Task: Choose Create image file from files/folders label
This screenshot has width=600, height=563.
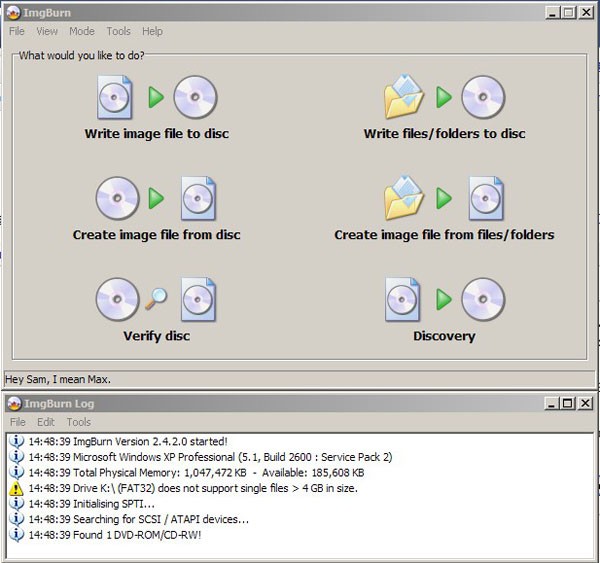Action: pos(444,235)
